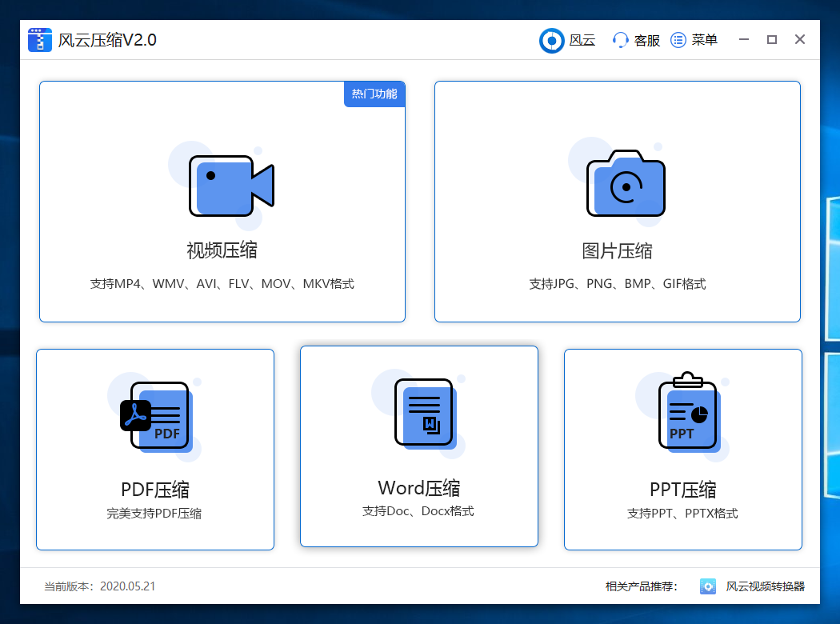Select the 视频压缩 title text

[x=222, y=250]
